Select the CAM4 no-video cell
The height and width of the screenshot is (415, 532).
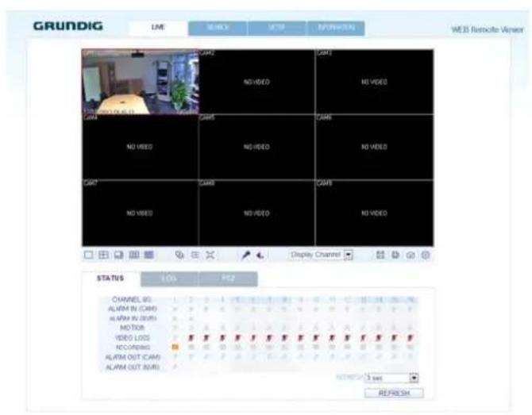[140, 147]
